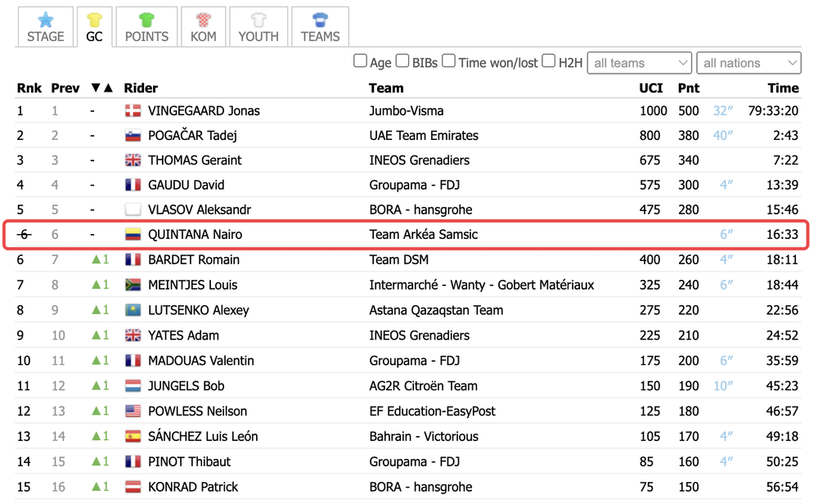
Task: Click the green up arrow in Meintjes row
Action: click(96, 285)
